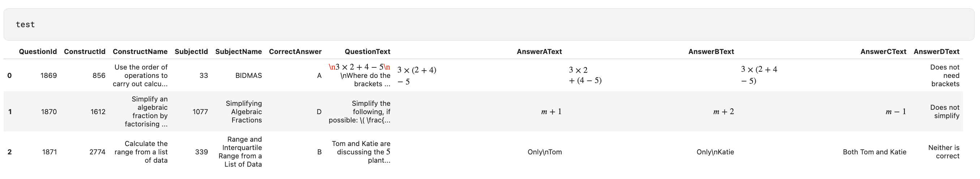
Task: Click the 'Only\nKatie' answer cell
Action: click(x=715, y=152)
